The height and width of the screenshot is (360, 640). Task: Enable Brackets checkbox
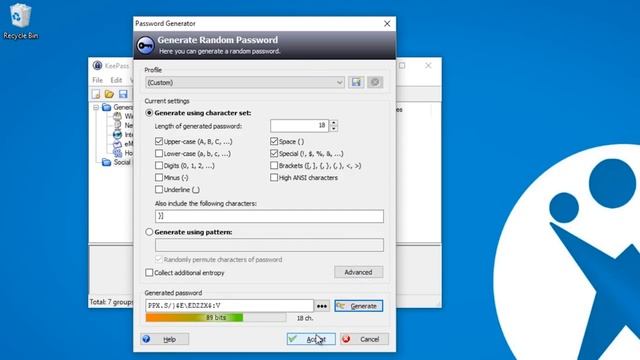point(274,166)
